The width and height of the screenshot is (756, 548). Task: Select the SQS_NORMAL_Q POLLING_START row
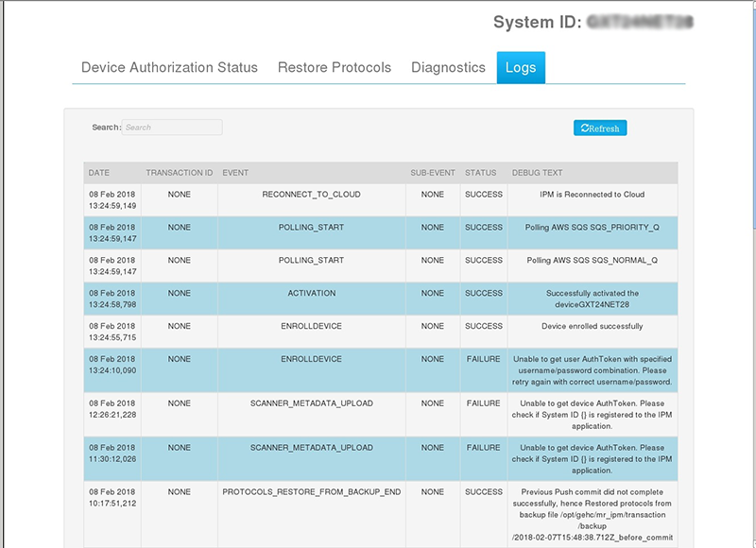[312, 261]
